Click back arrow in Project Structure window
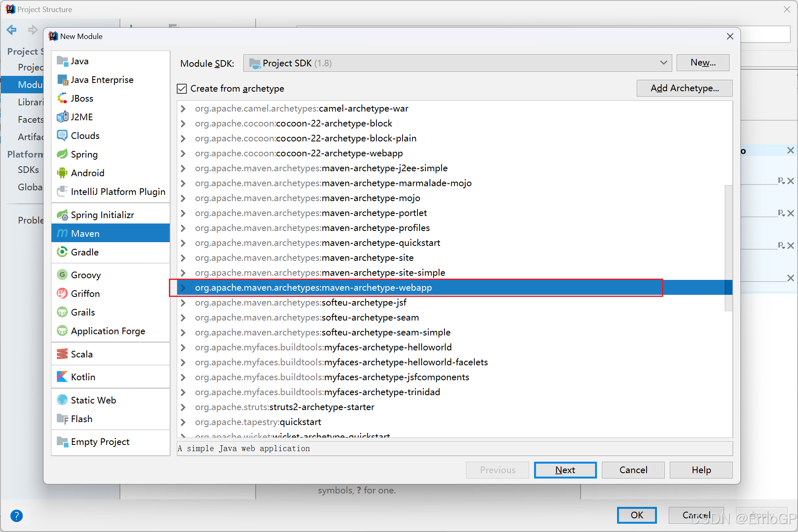This screenshot has width=798, height=532. pos(12,30)
